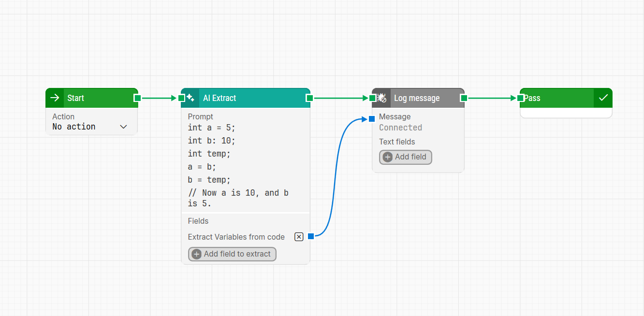
Task: Select the Extract Variables from code field name
Action: coord(236,237)
